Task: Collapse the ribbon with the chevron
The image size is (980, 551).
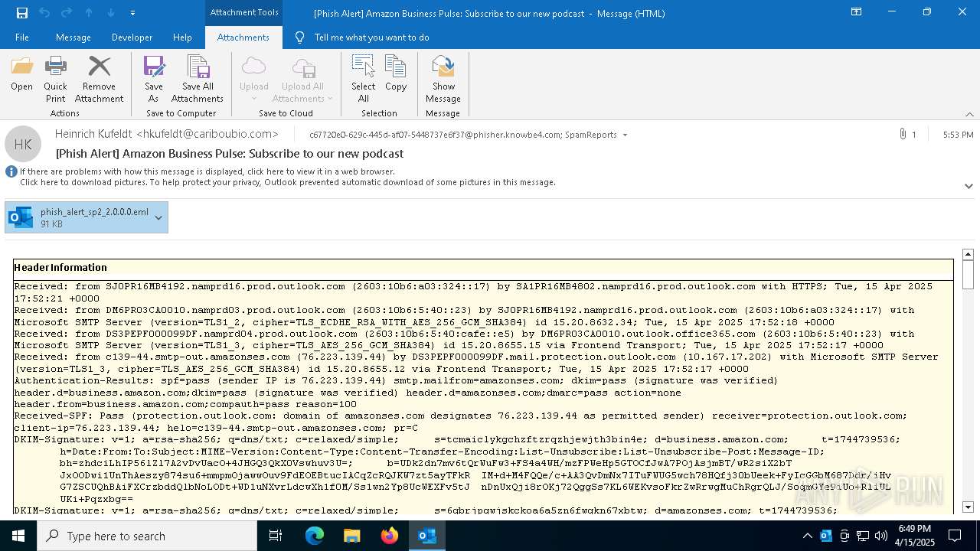Action: point(969,114)
